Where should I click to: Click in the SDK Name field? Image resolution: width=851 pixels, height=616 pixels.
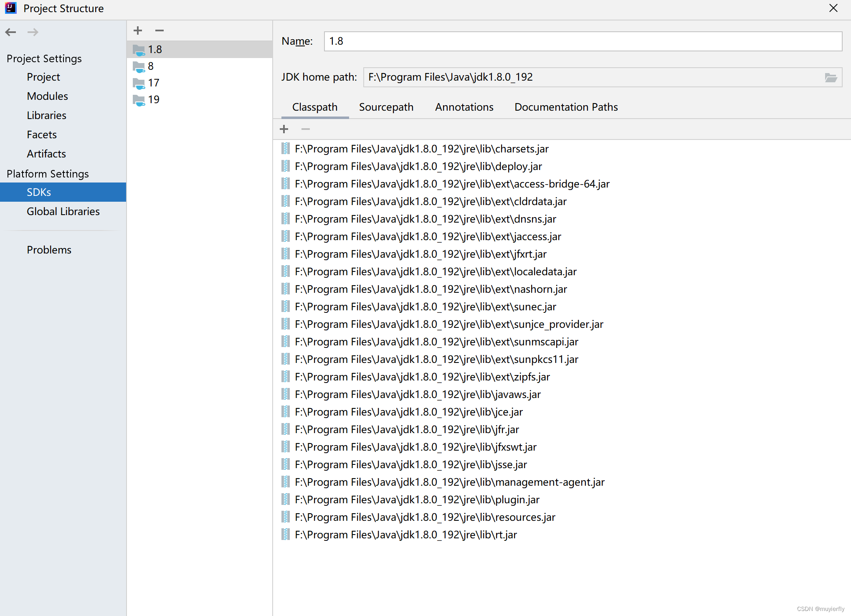(583, 41)
